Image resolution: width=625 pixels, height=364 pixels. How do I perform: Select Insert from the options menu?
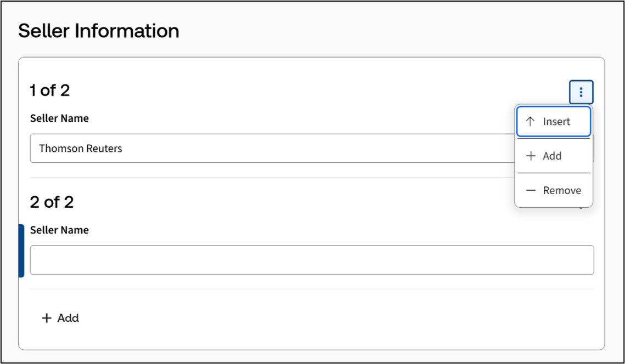[556, 122]
